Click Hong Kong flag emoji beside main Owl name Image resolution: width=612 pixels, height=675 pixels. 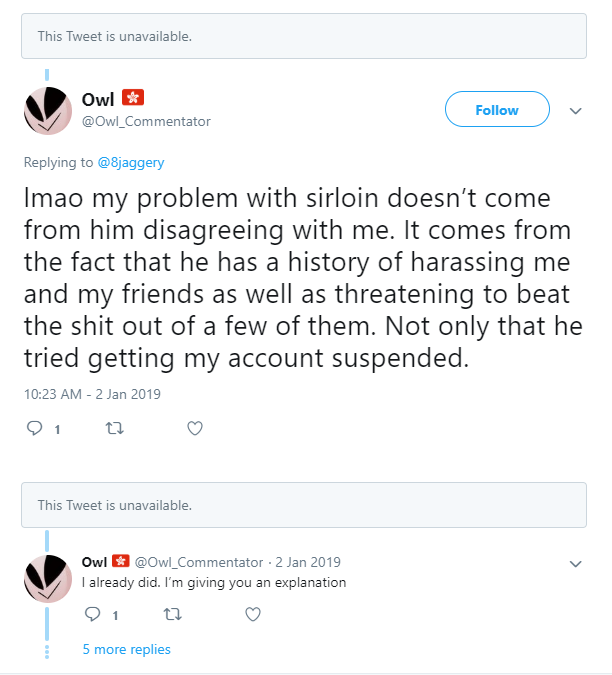tap(133, 98)
